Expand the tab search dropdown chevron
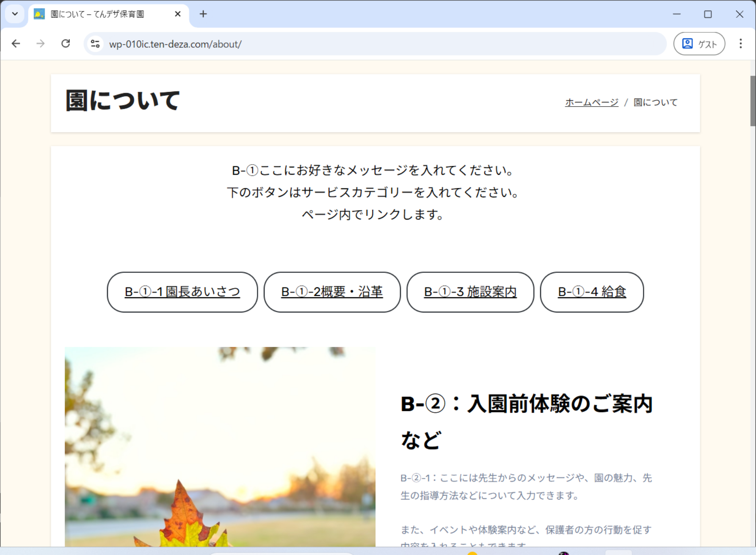756x555 pixels. point(15,14)
